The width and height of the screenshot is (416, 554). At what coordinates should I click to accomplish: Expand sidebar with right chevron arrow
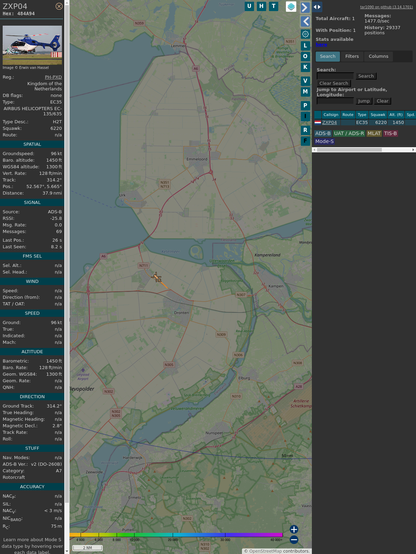(x=305, y=7)
